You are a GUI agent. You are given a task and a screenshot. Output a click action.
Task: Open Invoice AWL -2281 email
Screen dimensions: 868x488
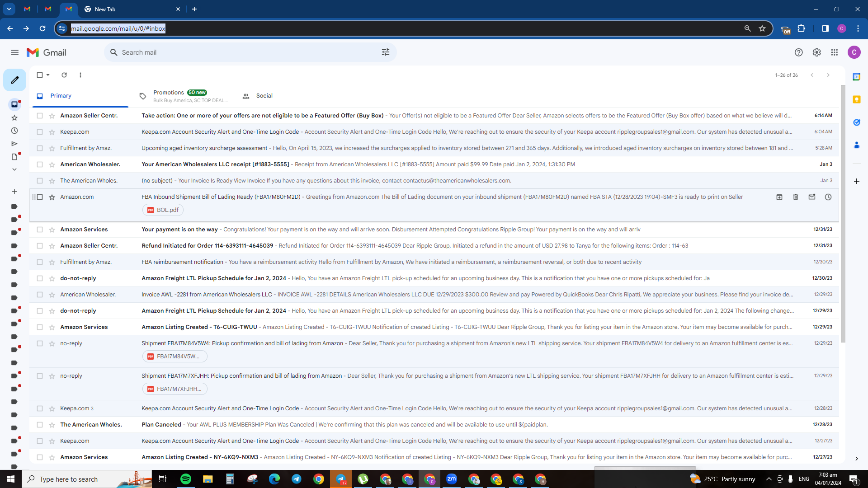tap(434, 295)
